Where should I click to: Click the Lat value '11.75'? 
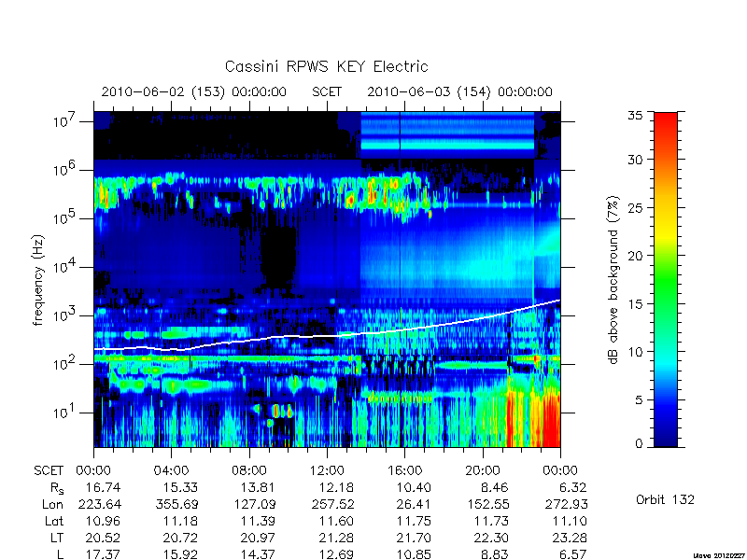click(414, 521)
